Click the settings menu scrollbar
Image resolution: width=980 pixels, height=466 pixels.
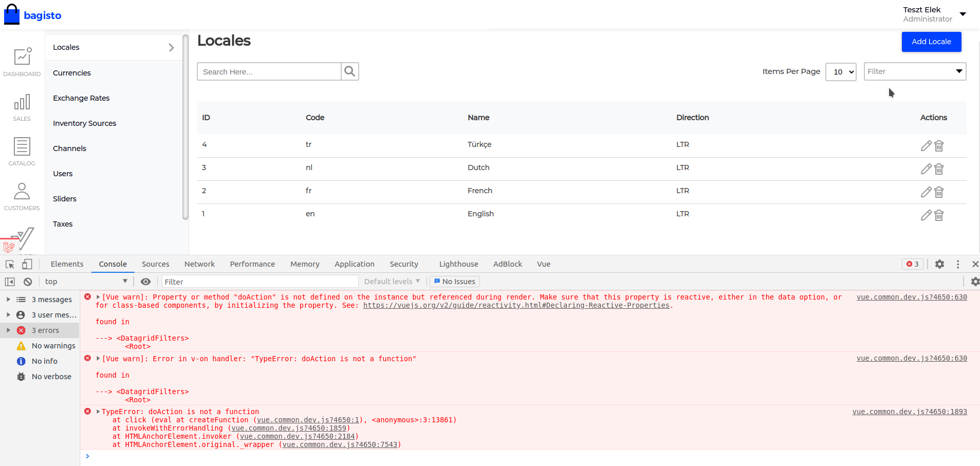pyautogui.click(x=186, y=127)
